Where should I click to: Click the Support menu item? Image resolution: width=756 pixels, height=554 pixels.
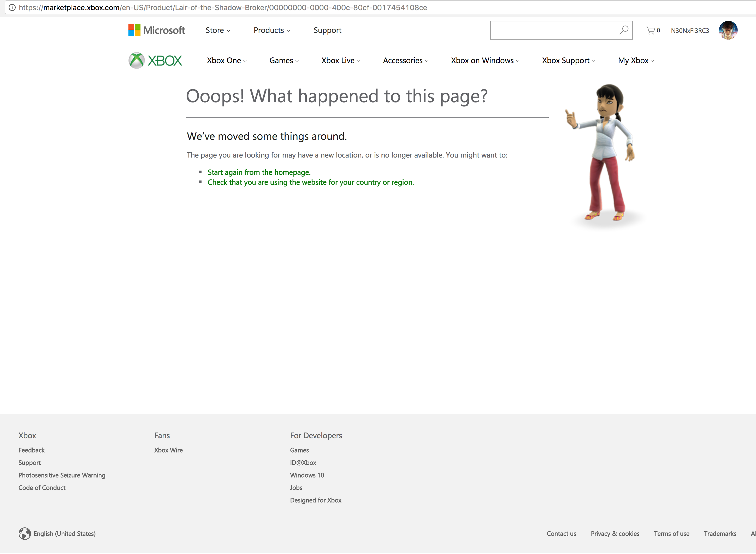[x=327, y=30]
